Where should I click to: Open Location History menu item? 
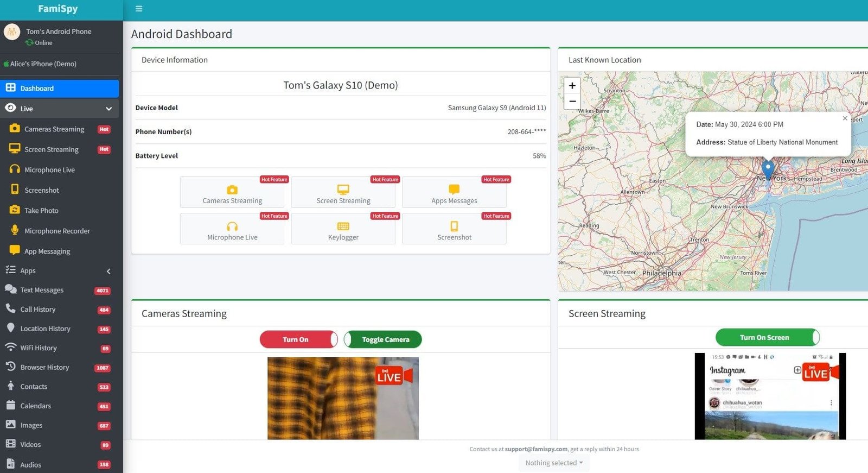point(60,329)
